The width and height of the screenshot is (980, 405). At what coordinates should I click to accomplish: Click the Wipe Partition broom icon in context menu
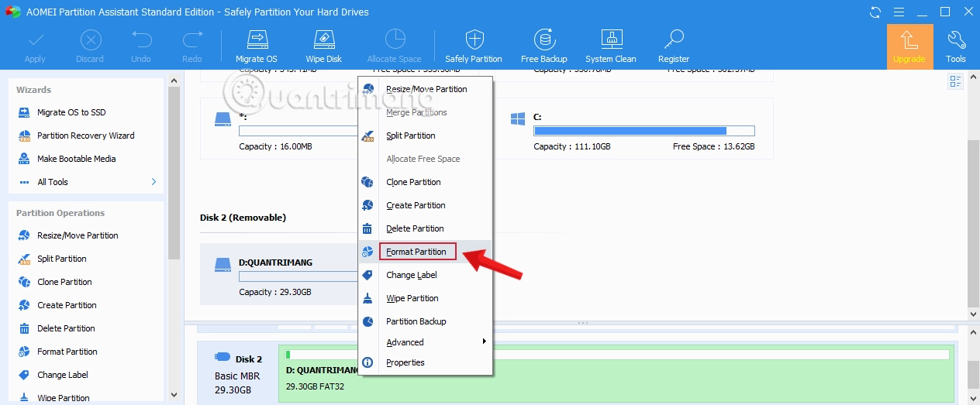[x=368, y=298]
